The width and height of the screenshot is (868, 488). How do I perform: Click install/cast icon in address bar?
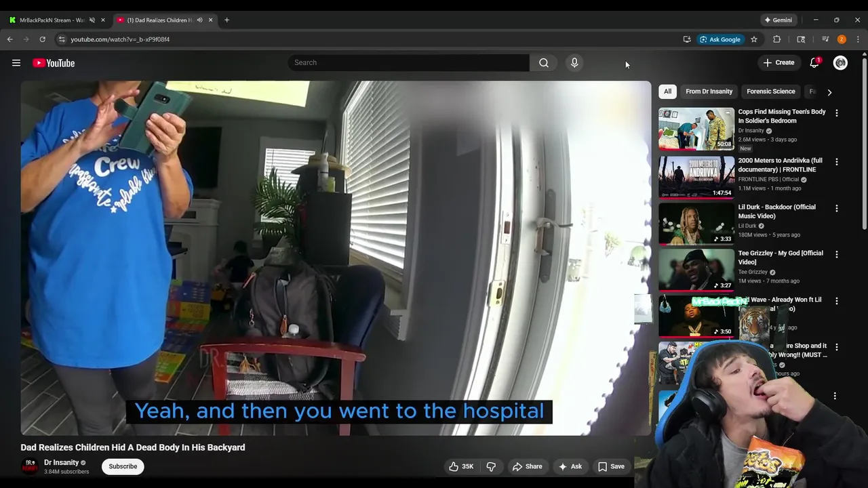[687, 39]
